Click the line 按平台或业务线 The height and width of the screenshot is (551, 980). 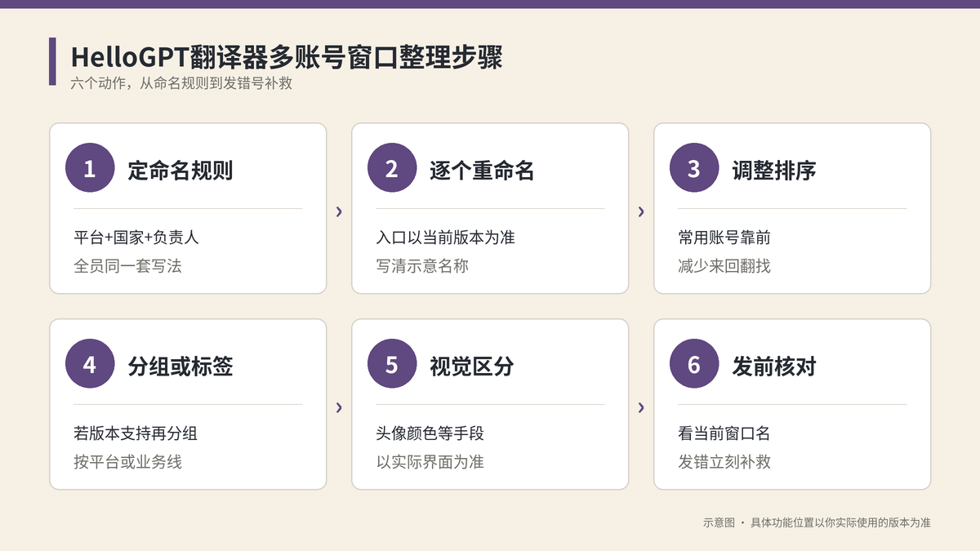[x=127, y=462]
